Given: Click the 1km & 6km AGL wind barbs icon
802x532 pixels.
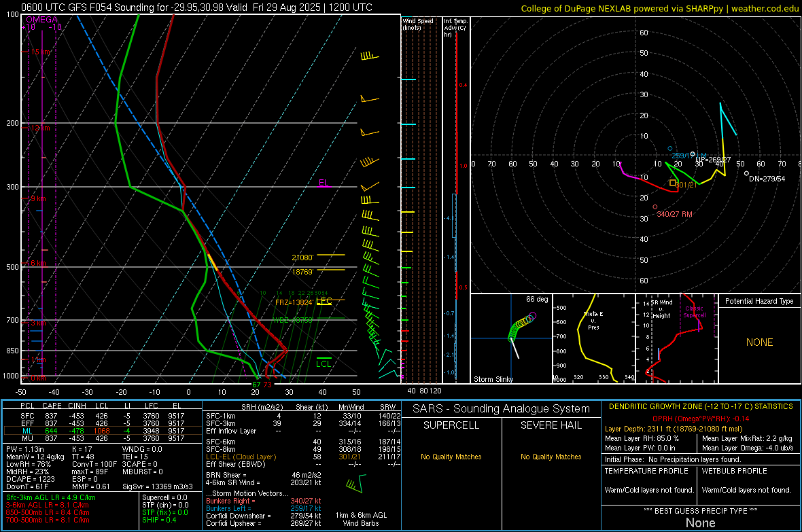Looking at the screenshot, I should pyautogui.click(x=357, y=483).
